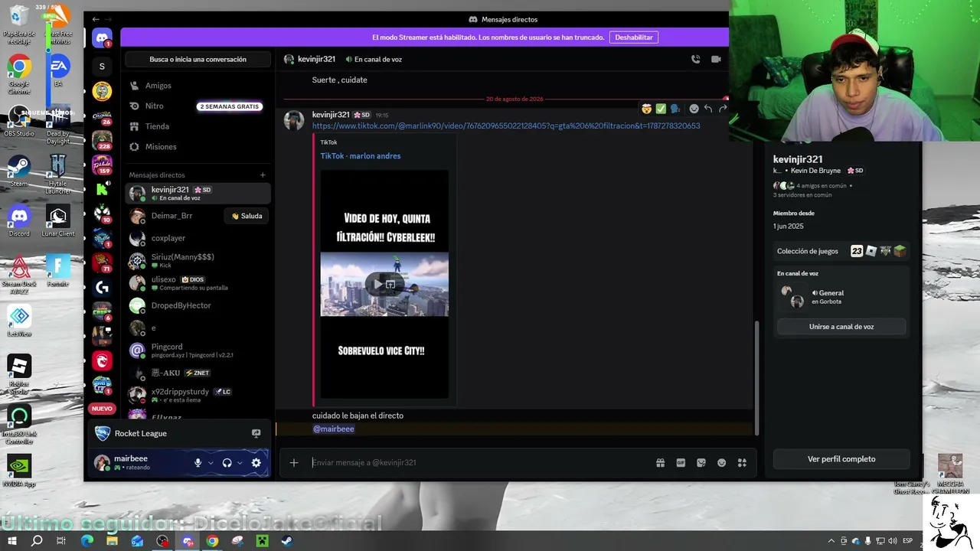Open the Colección de juegos game collection
This screenshot has width=980, height=551.
pyautogui.click(x=841, y=251)
